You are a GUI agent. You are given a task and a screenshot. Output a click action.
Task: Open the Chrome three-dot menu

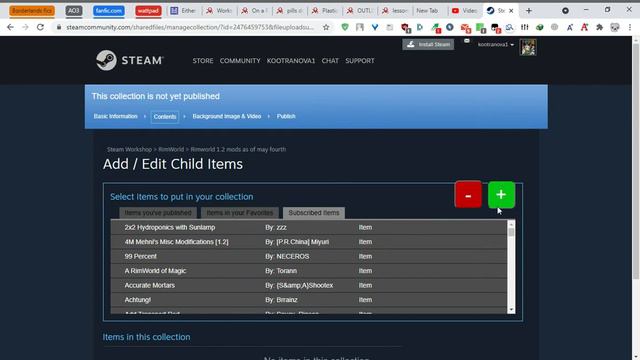pyautogui.click(x=630, y=27)
